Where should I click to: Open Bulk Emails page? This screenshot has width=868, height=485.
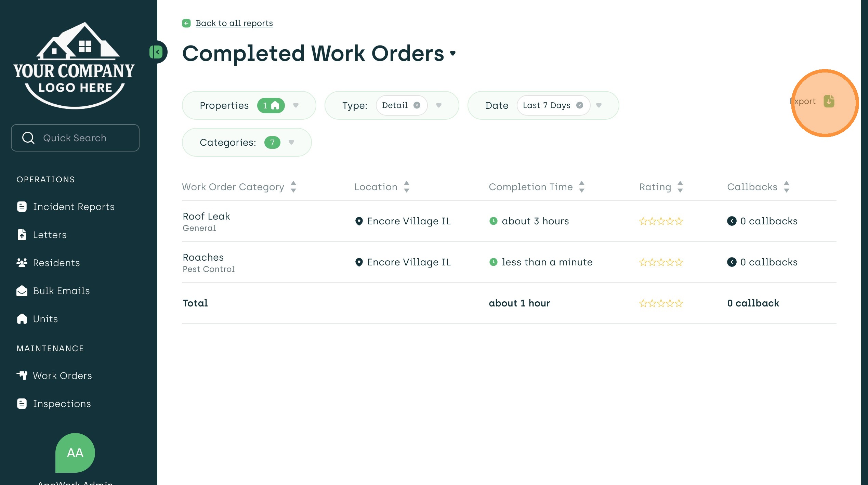point(61,291)
